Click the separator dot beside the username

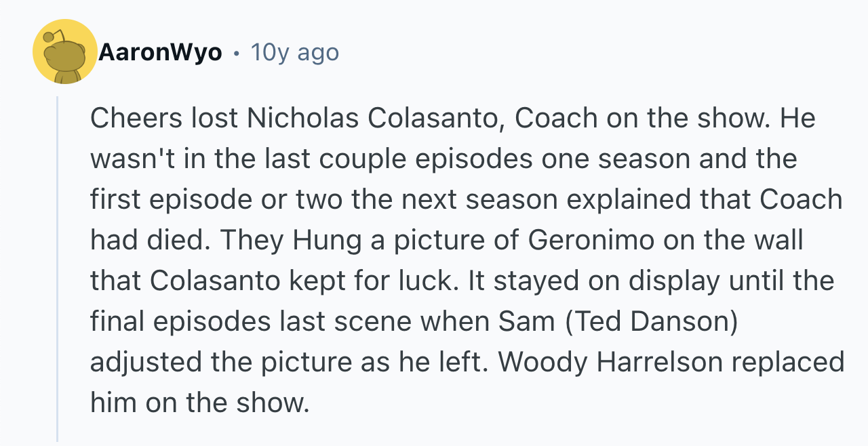236,53
